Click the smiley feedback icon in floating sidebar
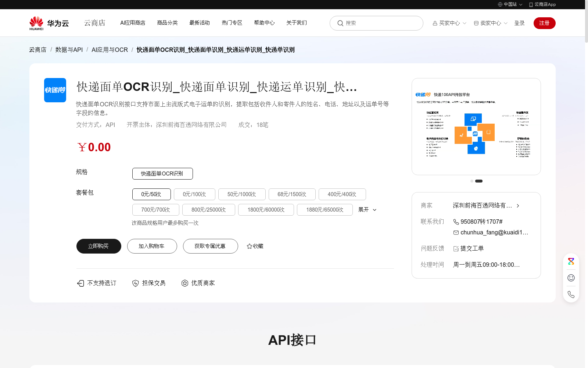The height and width of the screenshot is (368, 588). (571, 278)
